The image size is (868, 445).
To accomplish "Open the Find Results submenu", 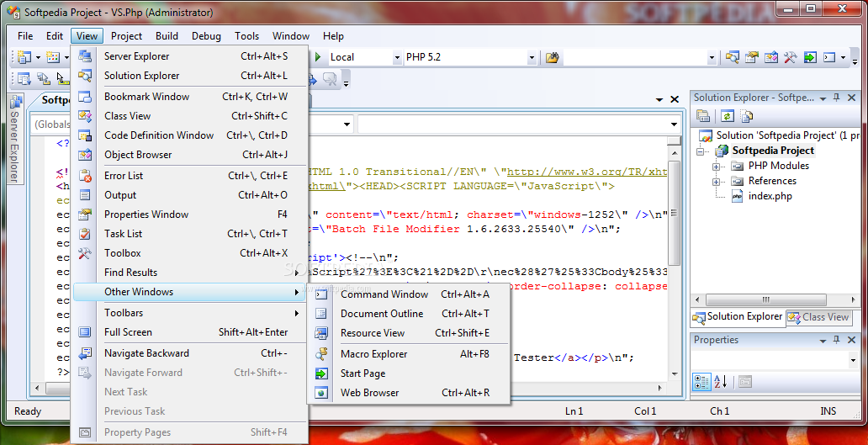I will [x=189, y=273].
